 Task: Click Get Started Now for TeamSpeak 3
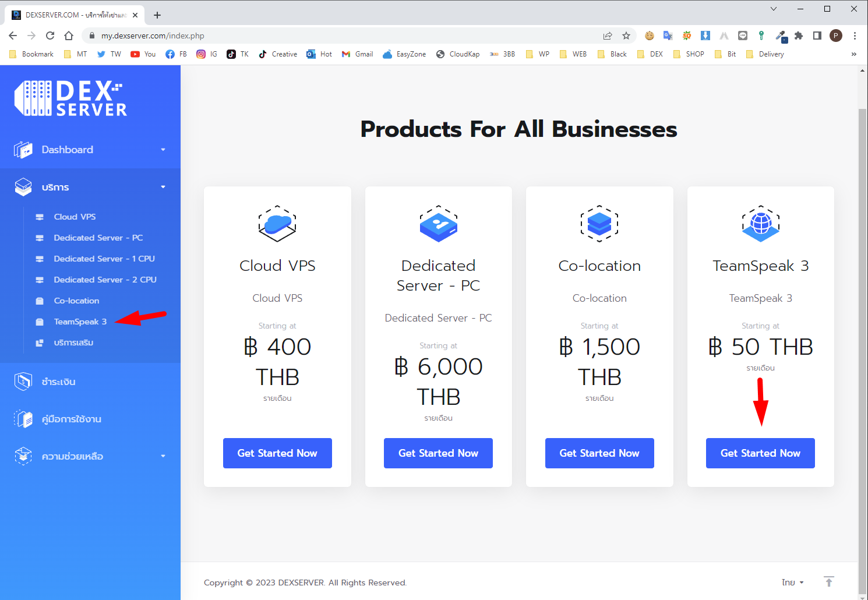point(760,453)
